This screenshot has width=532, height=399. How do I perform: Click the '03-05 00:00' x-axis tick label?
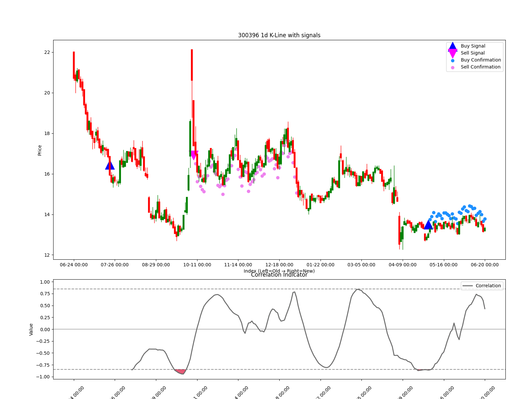(361, 265)
